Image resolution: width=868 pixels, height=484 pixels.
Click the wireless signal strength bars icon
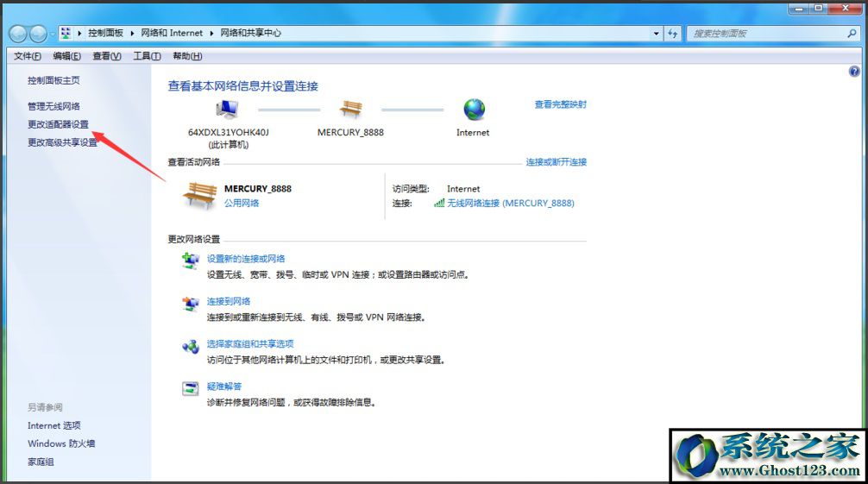(439, 204)
